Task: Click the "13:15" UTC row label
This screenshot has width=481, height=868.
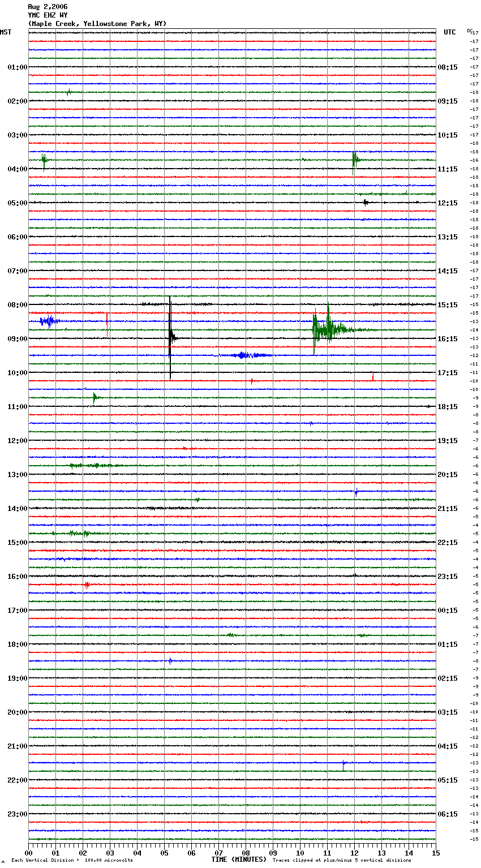Action: (x=448, y=237)
